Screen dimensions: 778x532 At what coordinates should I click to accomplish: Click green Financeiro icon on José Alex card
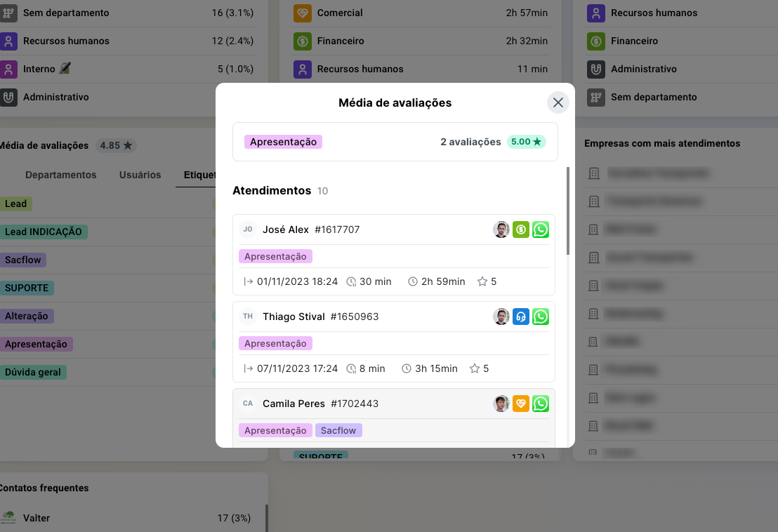tap(520, 230)
